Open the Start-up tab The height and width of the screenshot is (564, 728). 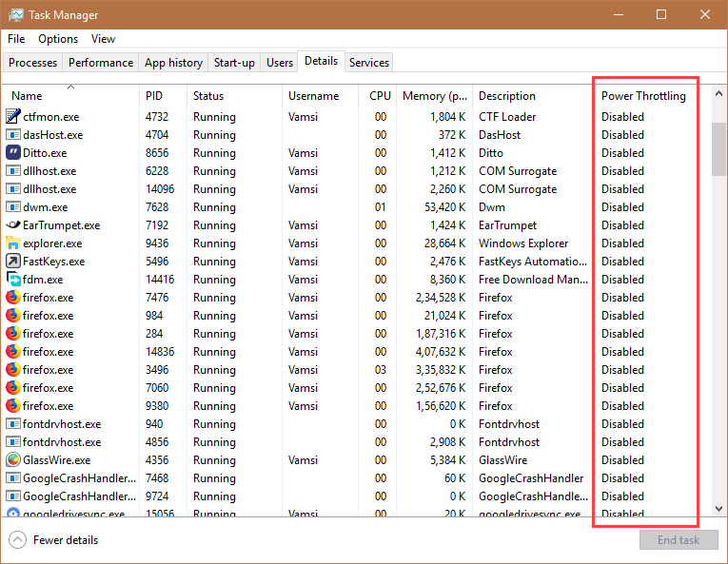click(x=234, y=63)
